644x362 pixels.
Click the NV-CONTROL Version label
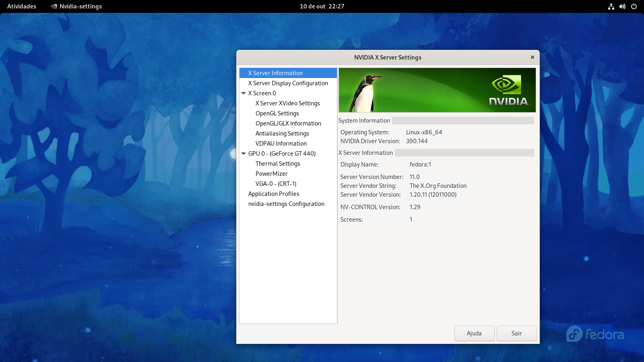(370, 207)
